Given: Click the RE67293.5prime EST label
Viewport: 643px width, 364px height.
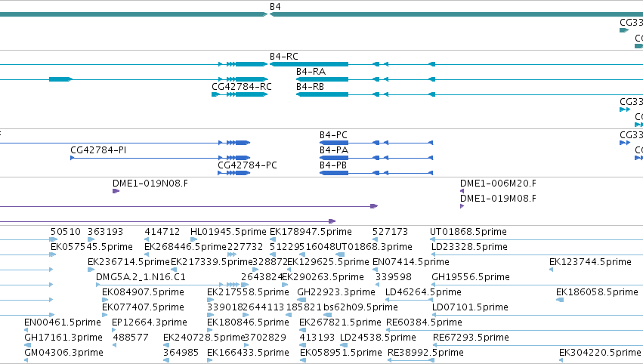Looking at the screenshot, I should tap(471, 338).
